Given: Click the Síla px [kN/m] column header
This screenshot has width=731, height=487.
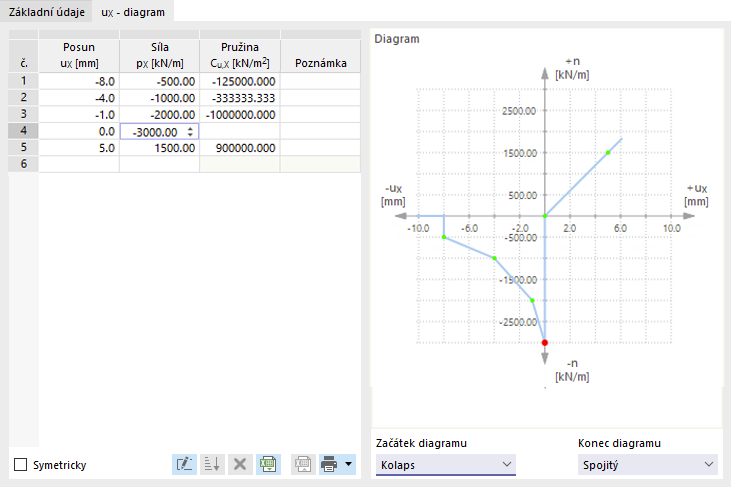Looking at the screenshot, I should [159, 55].
